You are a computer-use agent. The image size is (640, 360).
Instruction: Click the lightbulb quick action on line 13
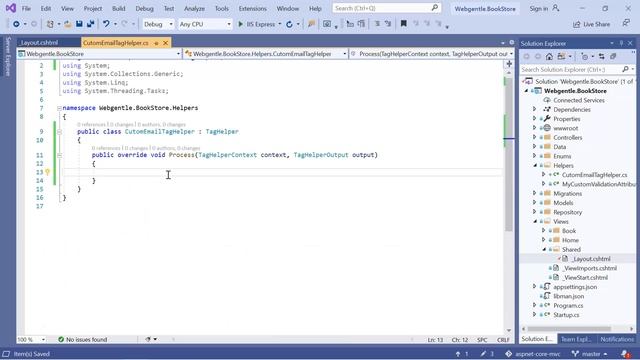(47, 172)
